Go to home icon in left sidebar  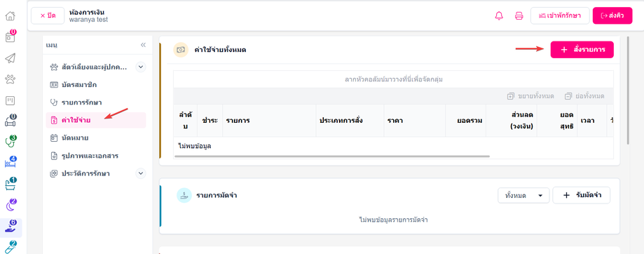[x=11, y=16]
